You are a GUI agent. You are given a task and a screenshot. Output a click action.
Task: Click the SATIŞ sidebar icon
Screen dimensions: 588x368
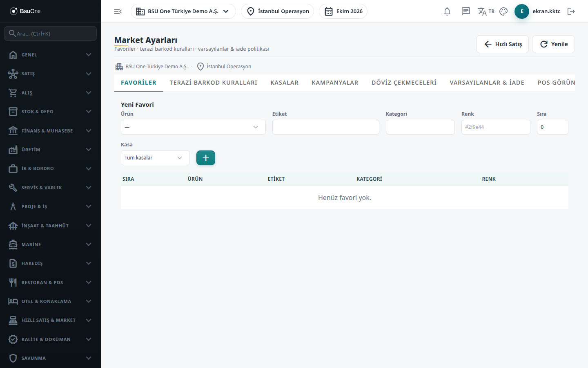pos(13,74)
